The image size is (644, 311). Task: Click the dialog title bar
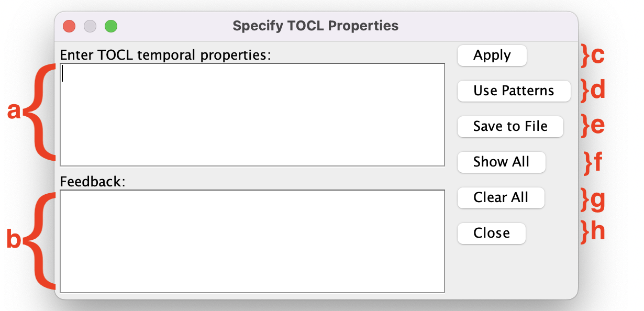[x=315, y=25]
